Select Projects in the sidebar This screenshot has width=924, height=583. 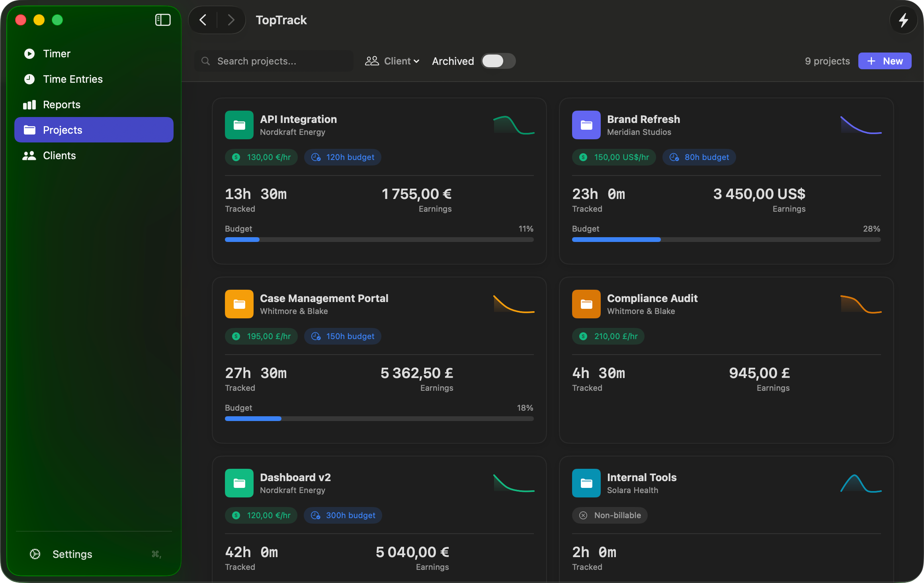62,129
